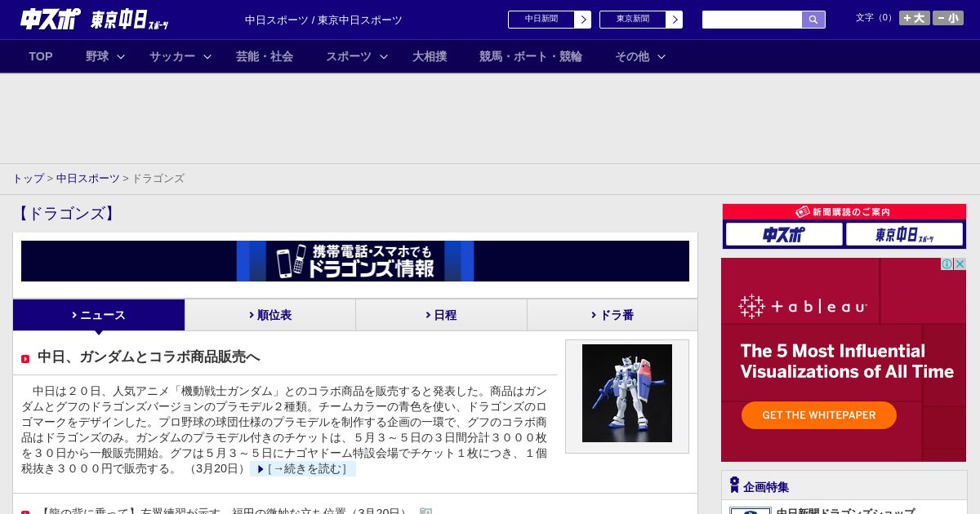Expand the 野球 dropdown chevron

tap(121, 56)
